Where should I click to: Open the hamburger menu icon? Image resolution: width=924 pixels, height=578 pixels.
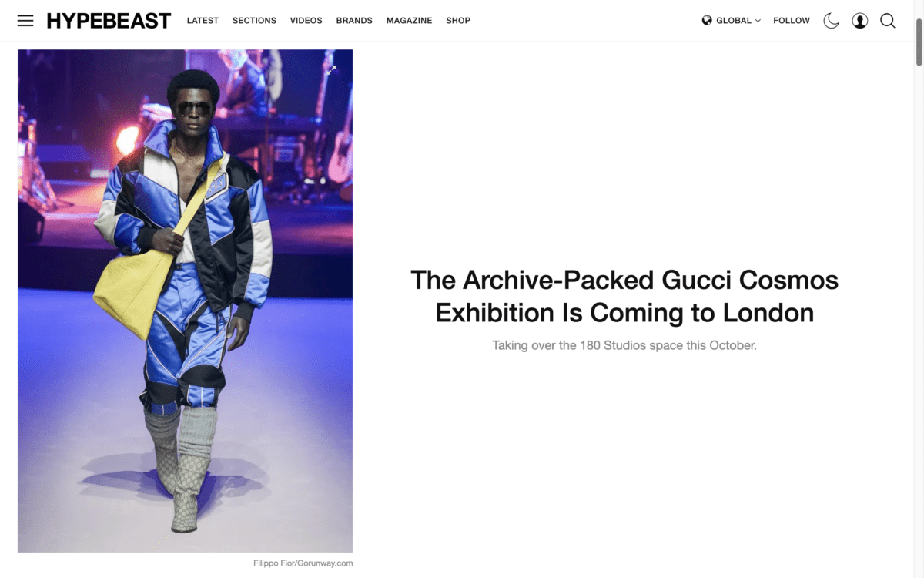[x=25, y=21]
